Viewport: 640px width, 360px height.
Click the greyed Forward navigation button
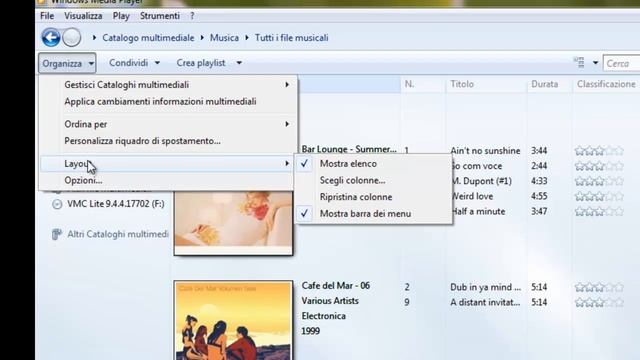[x=72, y=38]
